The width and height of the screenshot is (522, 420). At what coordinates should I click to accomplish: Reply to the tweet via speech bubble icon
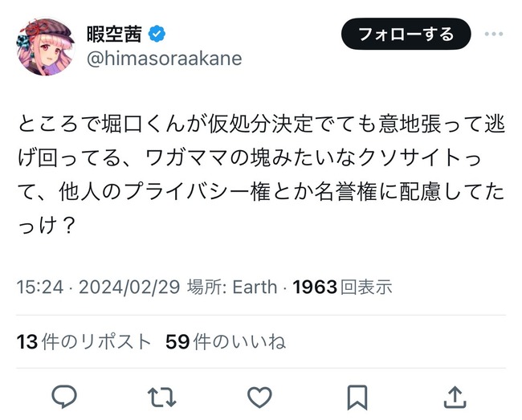64,397
